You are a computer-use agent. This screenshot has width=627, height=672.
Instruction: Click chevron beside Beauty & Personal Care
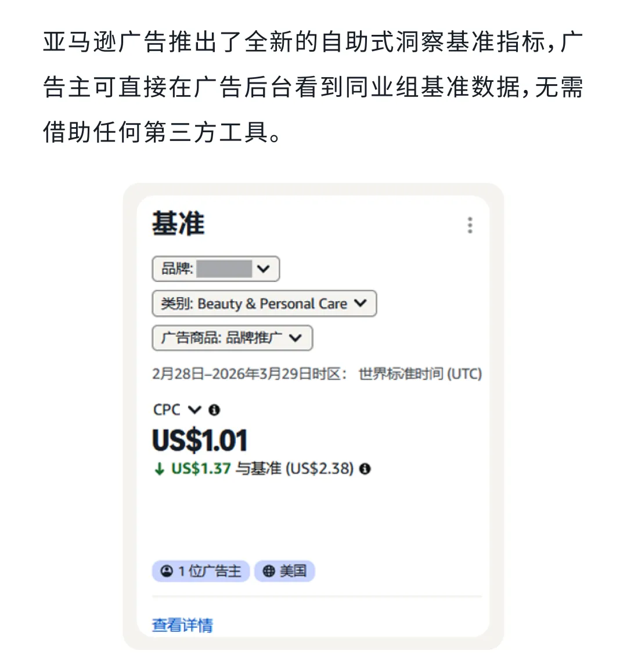coord(361,303)
